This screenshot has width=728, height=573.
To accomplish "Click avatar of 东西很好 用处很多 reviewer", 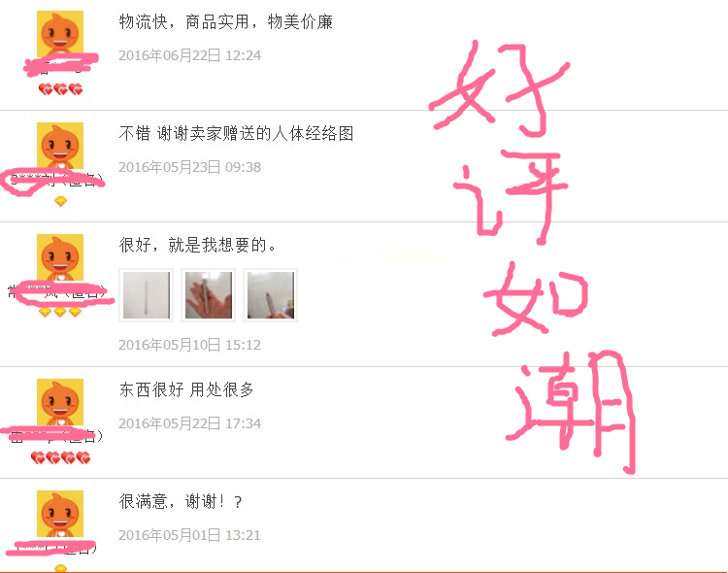I will [60, 402].
